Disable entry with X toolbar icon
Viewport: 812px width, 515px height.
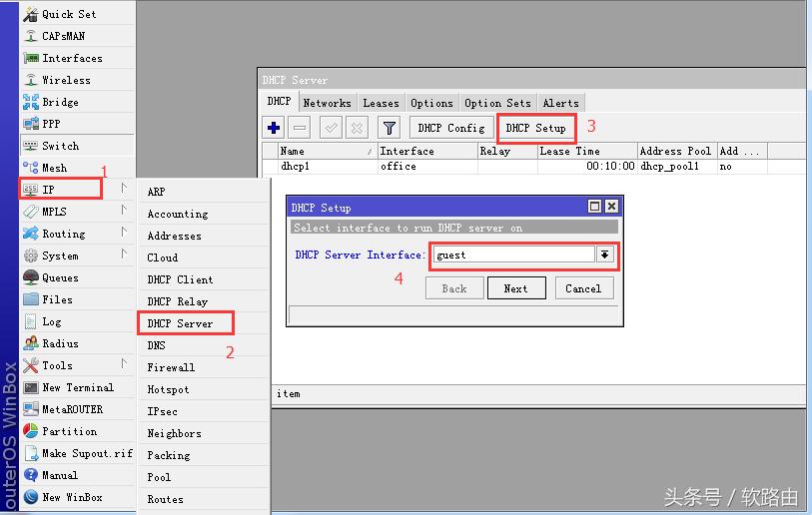pos(357,128)
